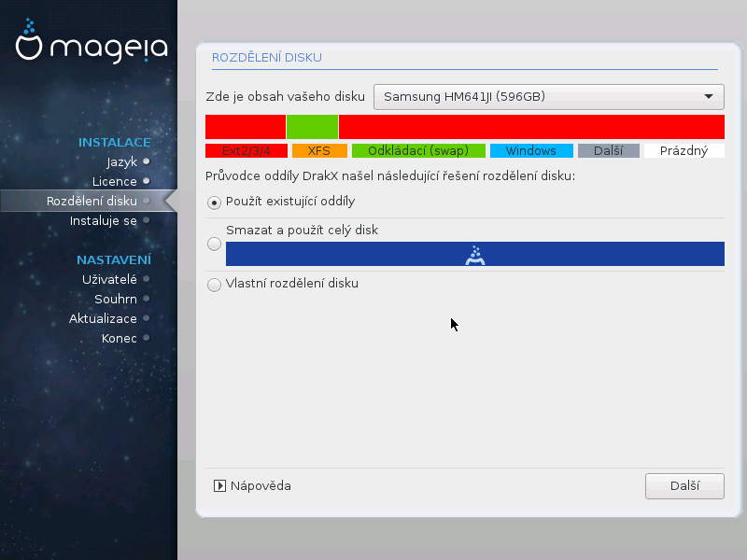Image resolution: width=747 pixels, height=560 pixels.
Task: Click the status dot beside Rozdělení disku
Action: 147,201
